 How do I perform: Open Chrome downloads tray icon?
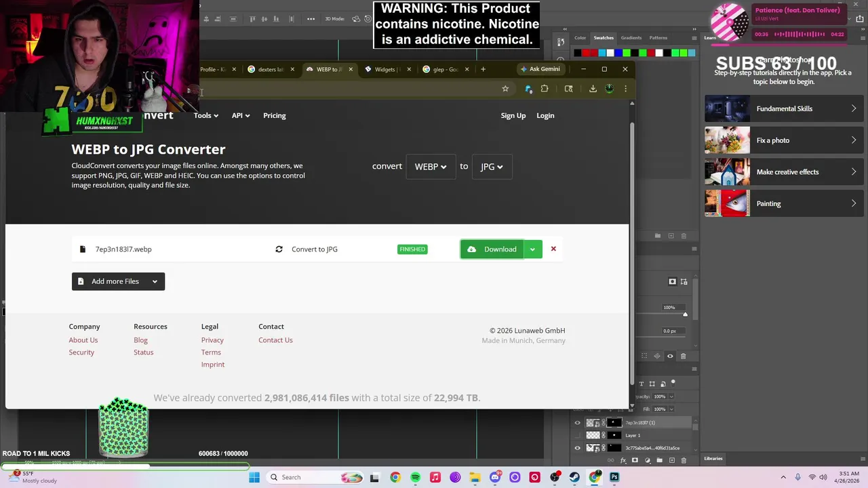(x=593, y=89)
